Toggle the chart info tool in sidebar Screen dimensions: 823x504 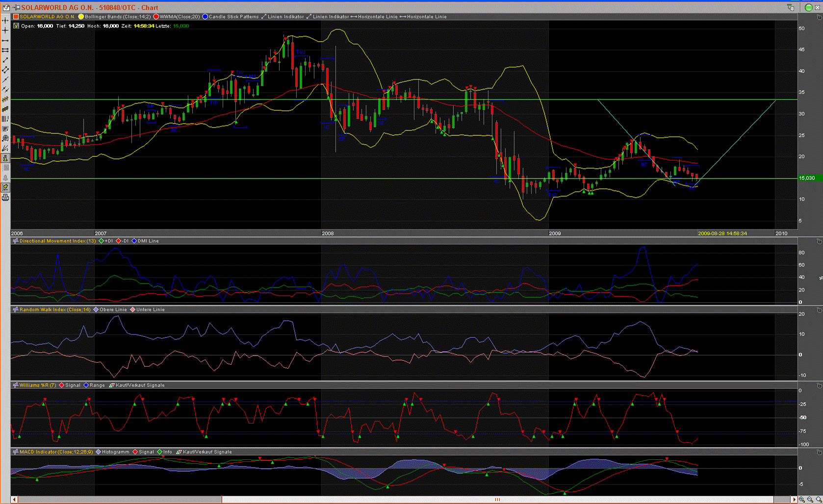pos(5,158)
